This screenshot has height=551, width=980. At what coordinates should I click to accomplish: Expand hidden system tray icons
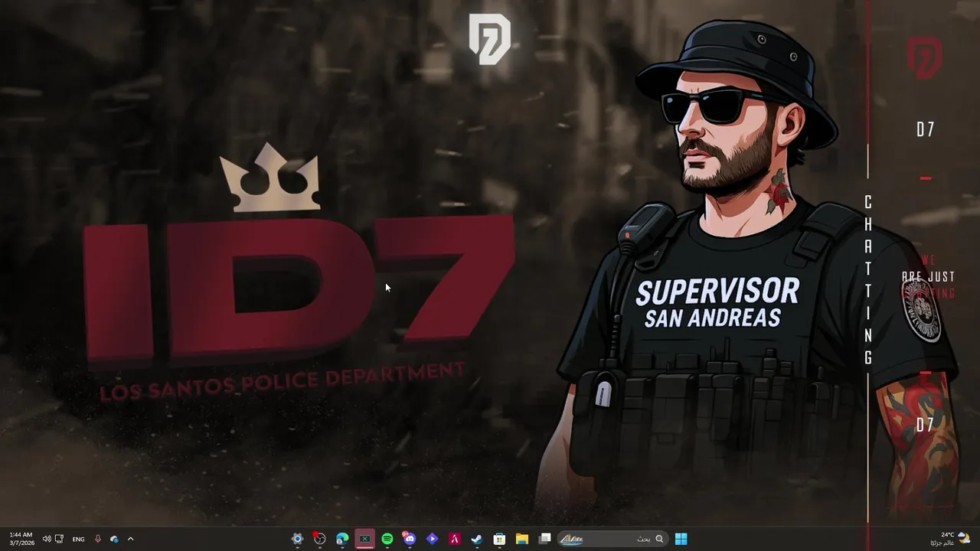(x=130, y=539)
